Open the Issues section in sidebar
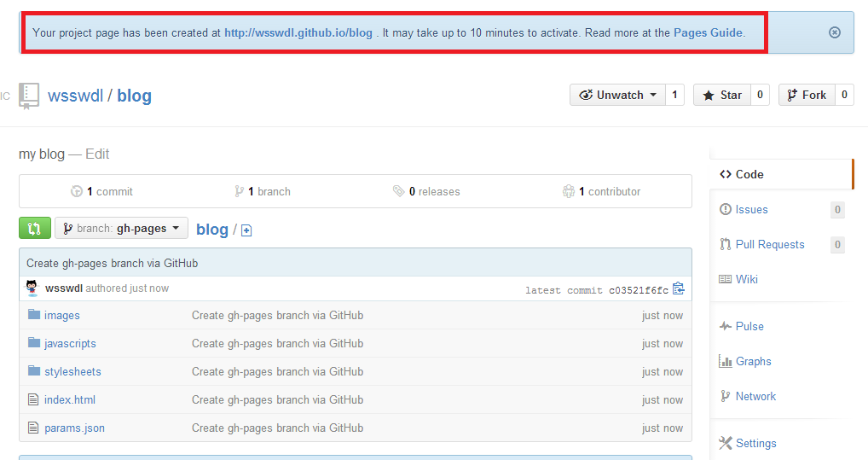The width and height of the screenshot is (868, 460). tap(751, 210)
